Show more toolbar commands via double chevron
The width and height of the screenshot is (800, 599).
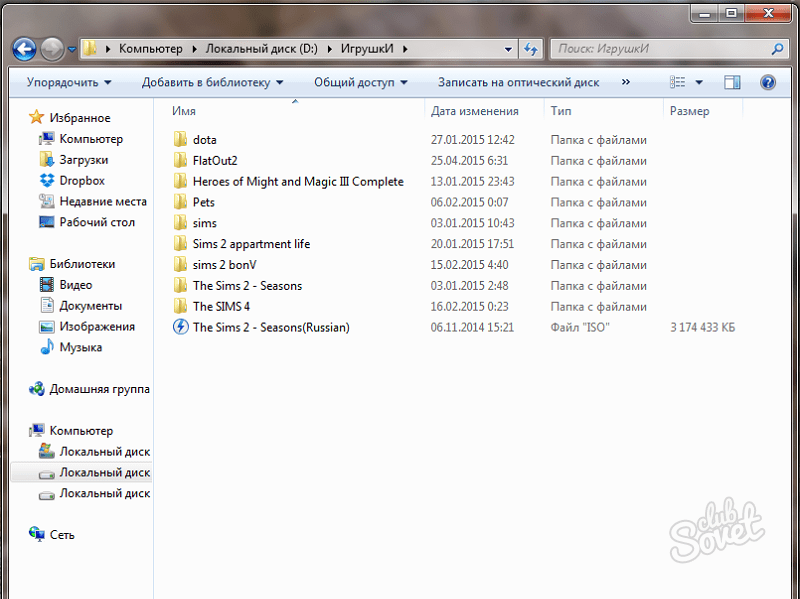coord(626,82)
